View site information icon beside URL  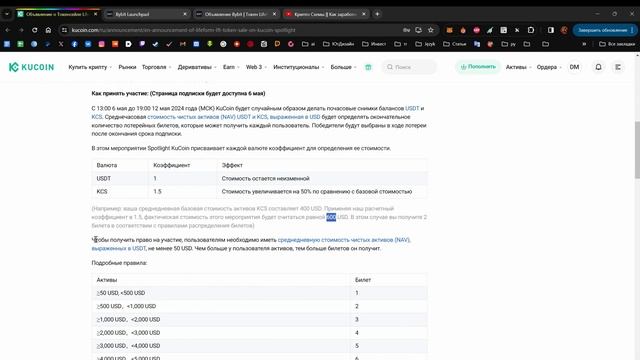[x=64, y=30]
